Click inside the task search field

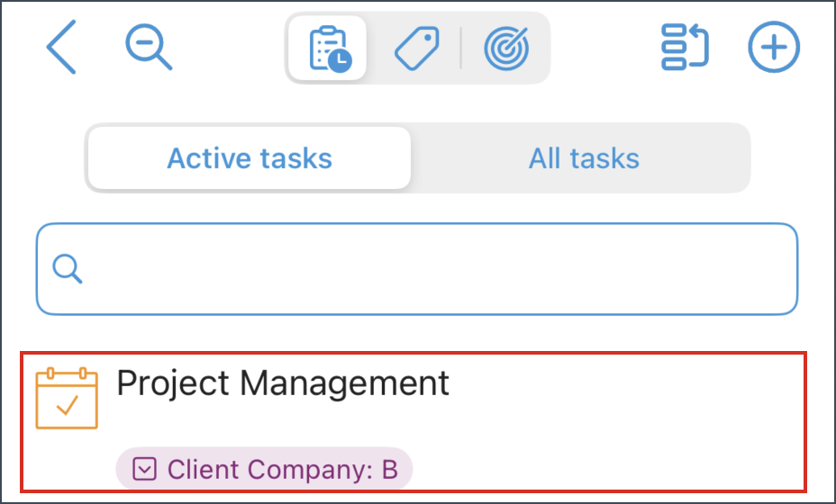[417, 269]
